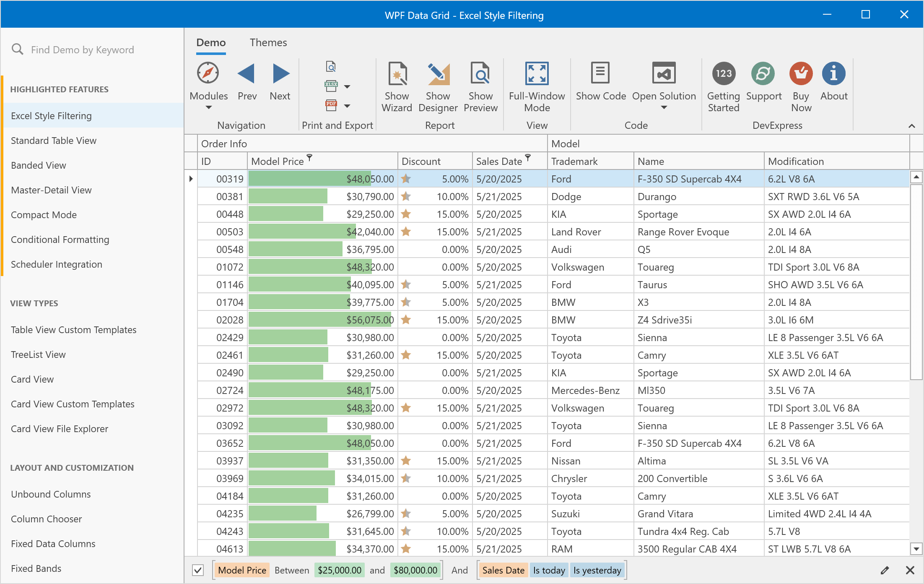Click the print preview icon in Print and Export
Image resolution: width=924 pixels, height=584 pixels.
pos(331,66)
